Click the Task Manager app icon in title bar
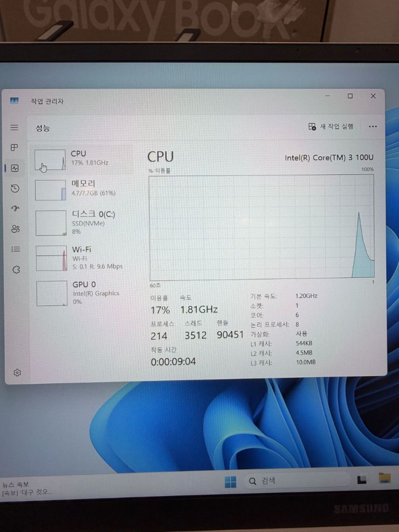 click(14, 101)
